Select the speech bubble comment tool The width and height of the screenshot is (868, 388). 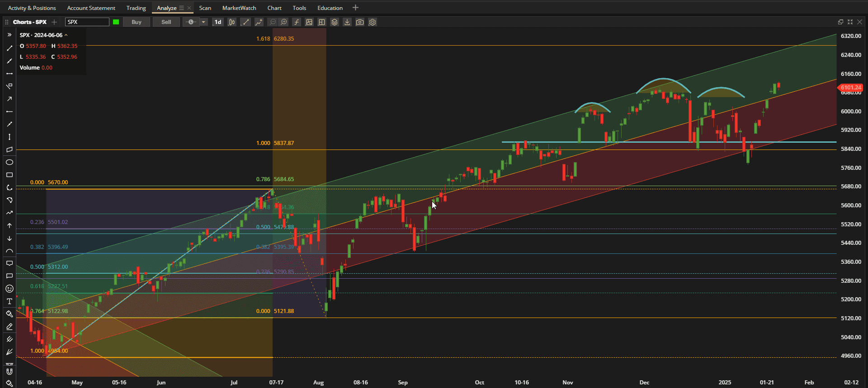tap(9, 276)
